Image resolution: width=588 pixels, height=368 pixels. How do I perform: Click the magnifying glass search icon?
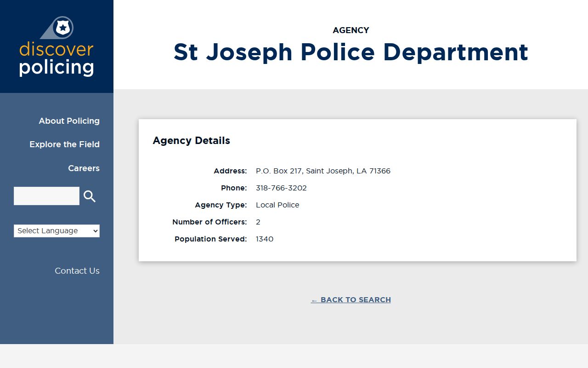(90, 196)
